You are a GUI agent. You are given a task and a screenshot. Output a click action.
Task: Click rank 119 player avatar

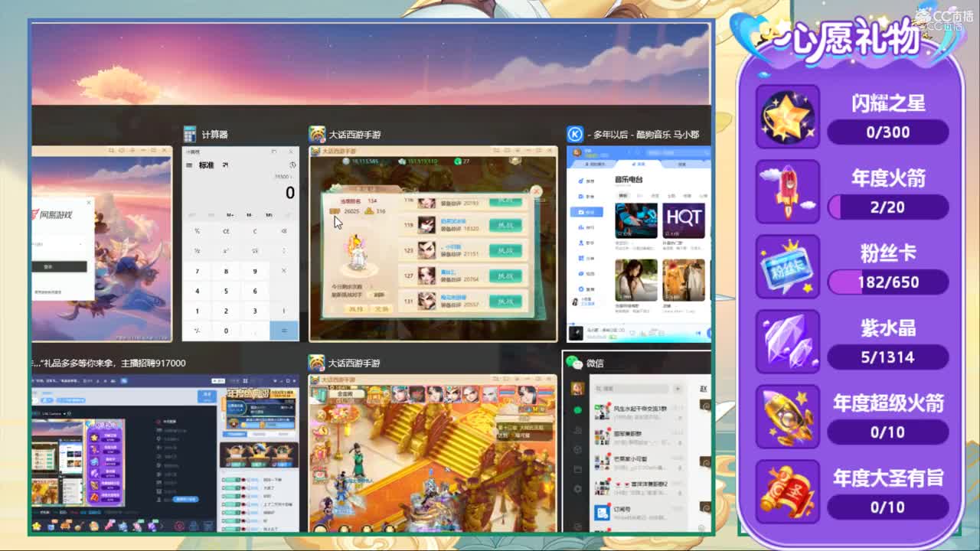(426, 226)
